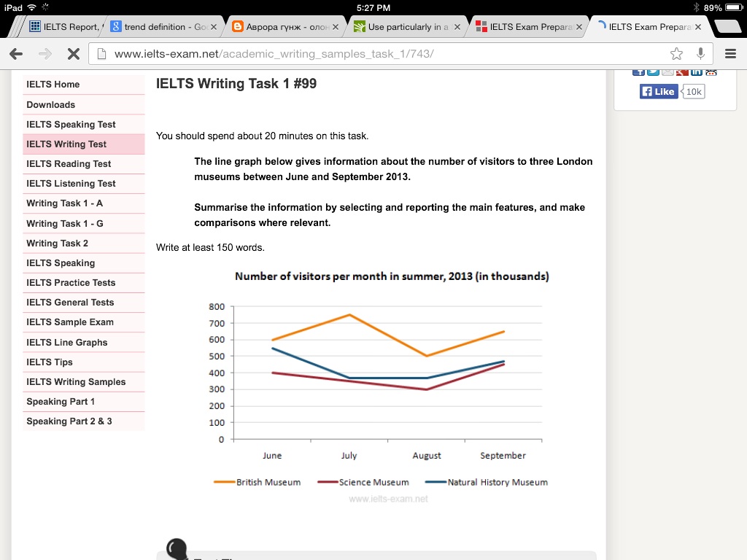The image size is (747, 560).
Task: Click the page icon in the address bar
Action: point(101,54)
